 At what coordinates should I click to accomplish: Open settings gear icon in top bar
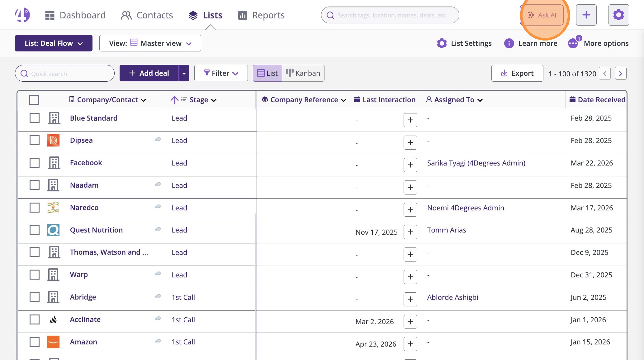click(618, 15)
